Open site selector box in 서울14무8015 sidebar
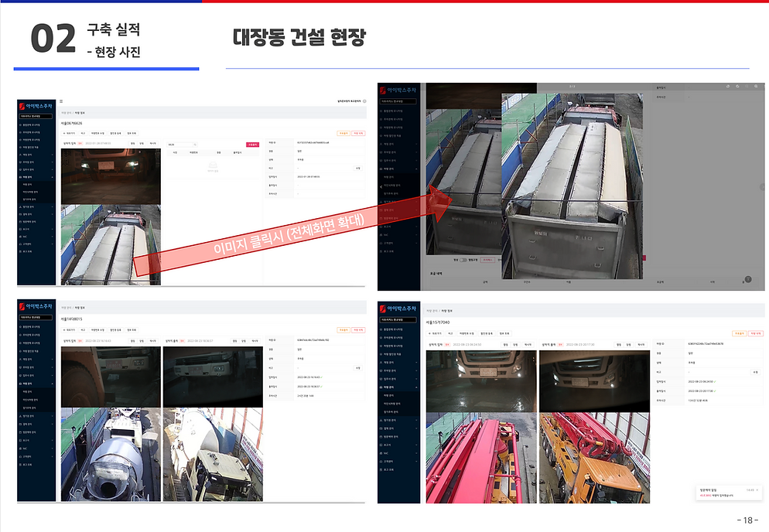This screenshot has height=532, width=769. tap(36, 317)
